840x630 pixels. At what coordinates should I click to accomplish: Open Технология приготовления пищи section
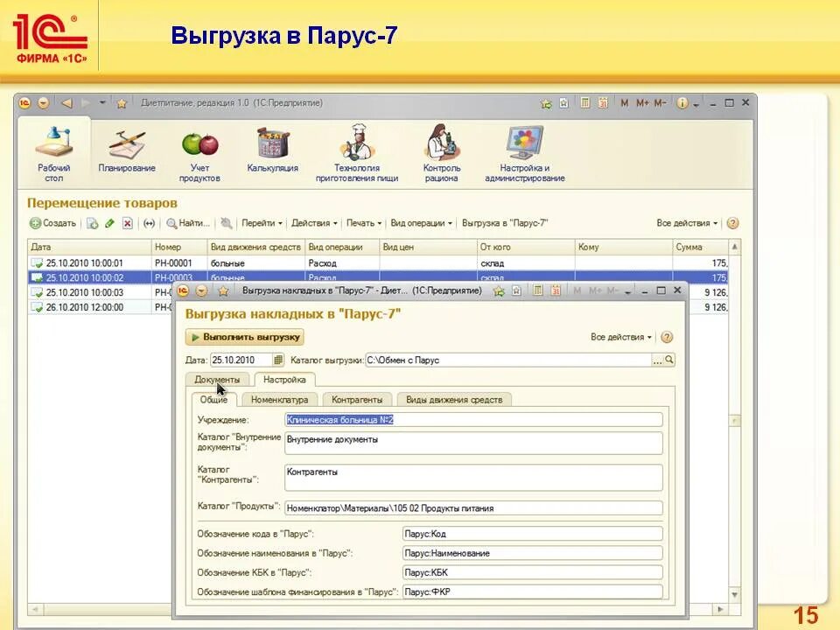pos(357,154)
